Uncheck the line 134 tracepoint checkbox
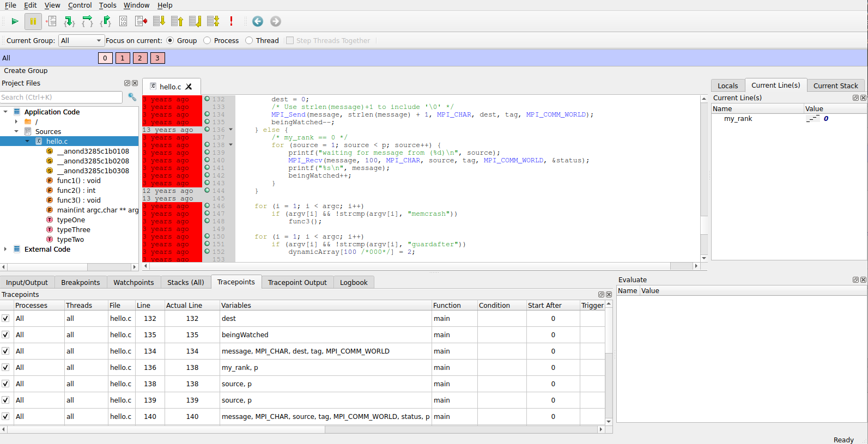This screenshot has width=868, height=444. [x=5, y=351]
